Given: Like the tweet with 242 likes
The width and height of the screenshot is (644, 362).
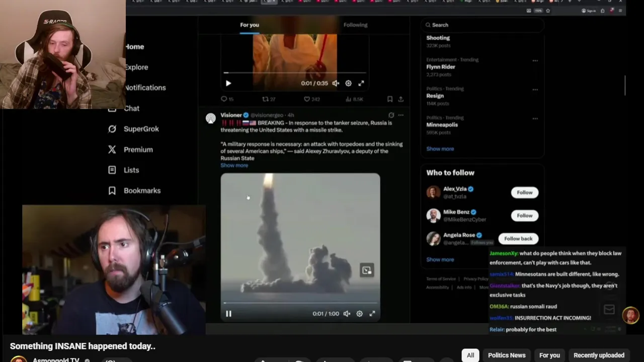Looking at the screenshot, I should pos(306,99).
